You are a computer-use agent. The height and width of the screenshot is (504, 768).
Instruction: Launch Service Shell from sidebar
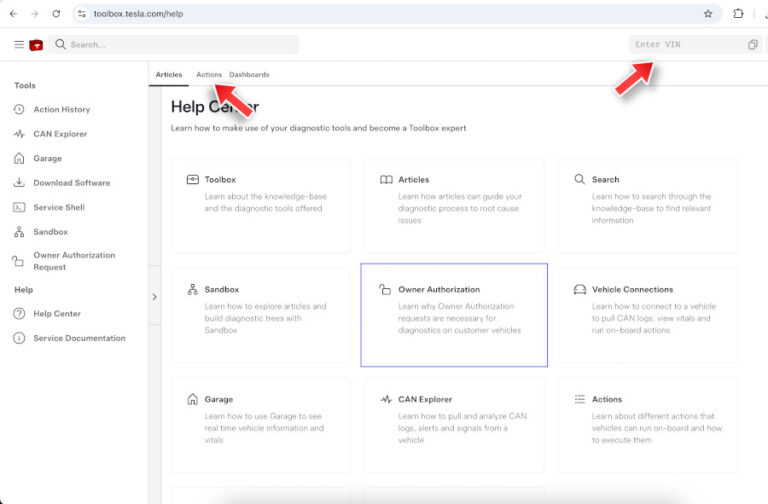[x=58, y=207]
